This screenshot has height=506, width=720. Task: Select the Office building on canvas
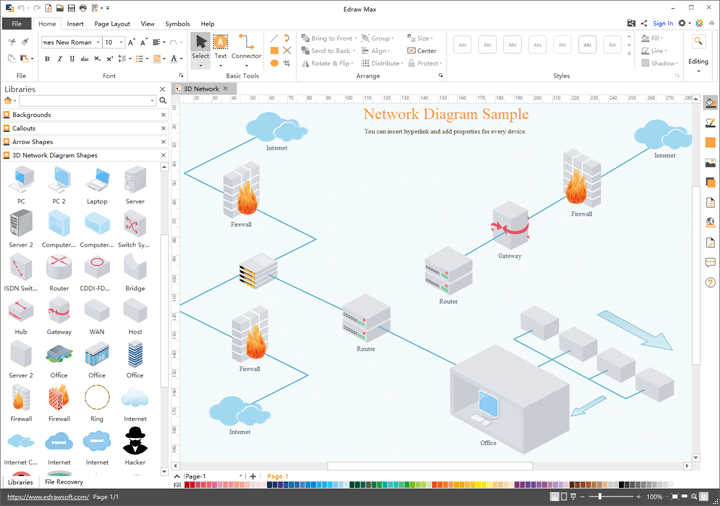pos(511,399)
